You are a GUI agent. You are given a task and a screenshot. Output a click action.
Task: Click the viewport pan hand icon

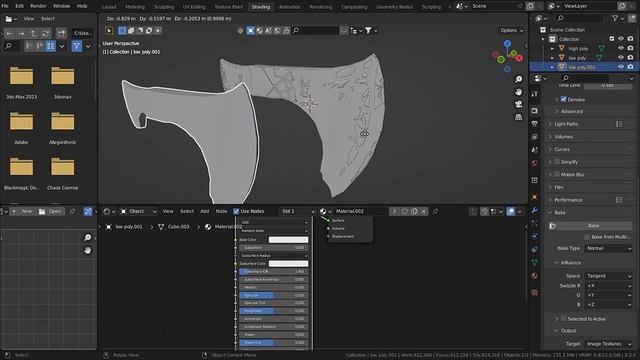pyautogui.click(x=518, y=92)
